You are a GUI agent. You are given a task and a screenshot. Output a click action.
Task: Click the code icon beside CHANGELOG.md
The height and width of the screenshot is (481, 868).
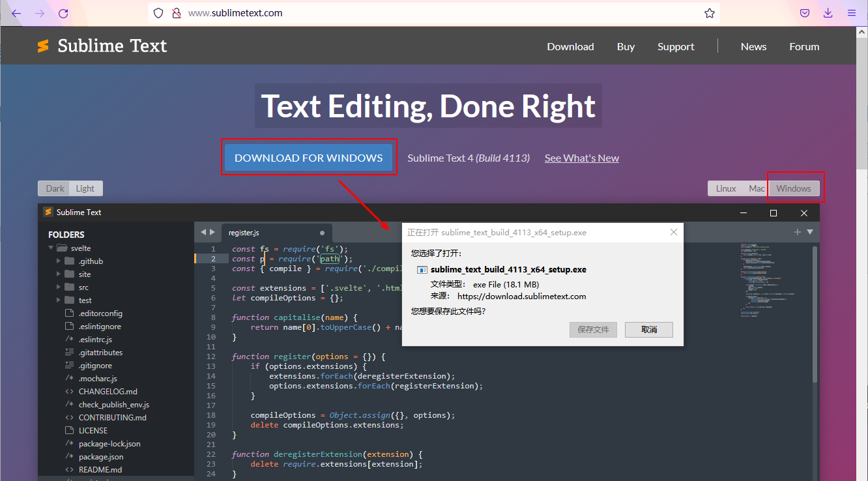pos(70,392)
